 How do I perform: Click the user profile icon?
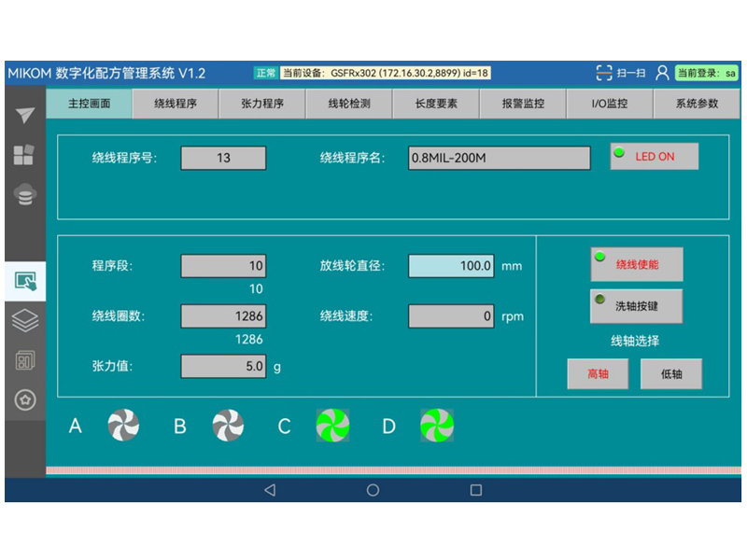tap(662, 73)
